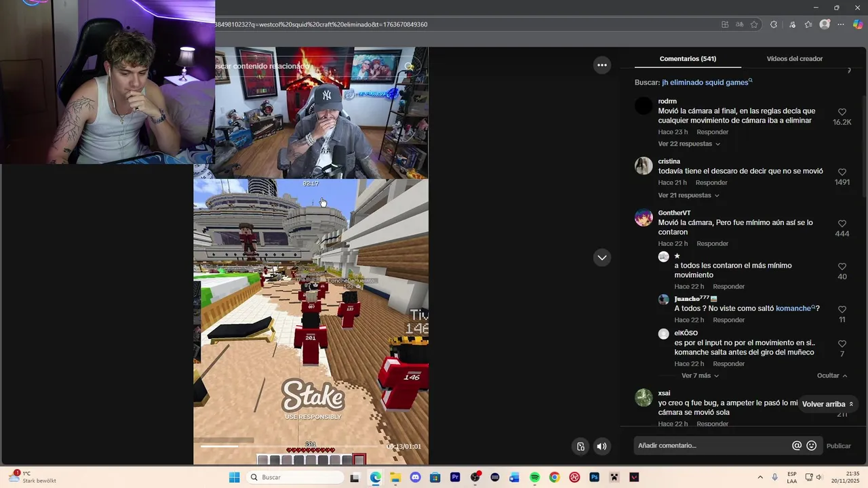Expand Ver 21 respuestas under cristina
The width and height of the screenshot is (868, 488).
tap(689, 195)
